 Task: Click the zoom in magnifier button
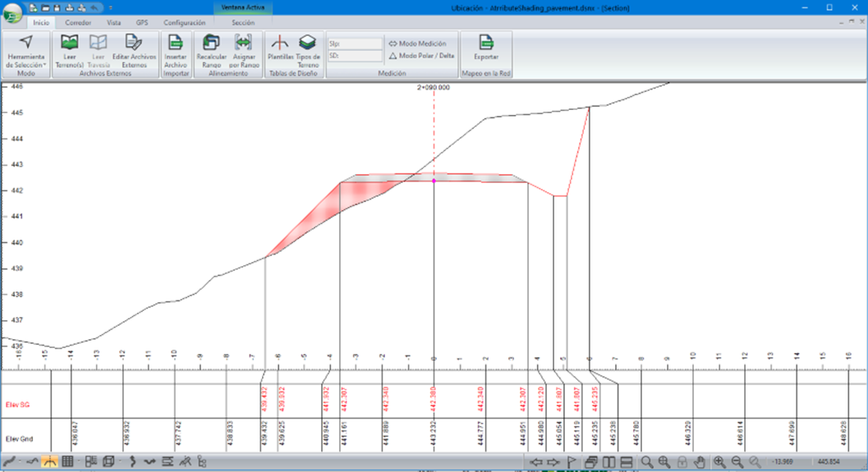click(x=719, y=462)
